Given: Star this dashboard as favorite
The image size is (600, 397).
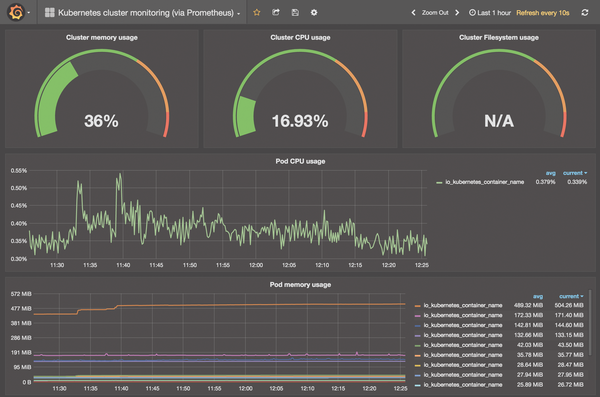Looking at the screenshot, I should 257,13.
